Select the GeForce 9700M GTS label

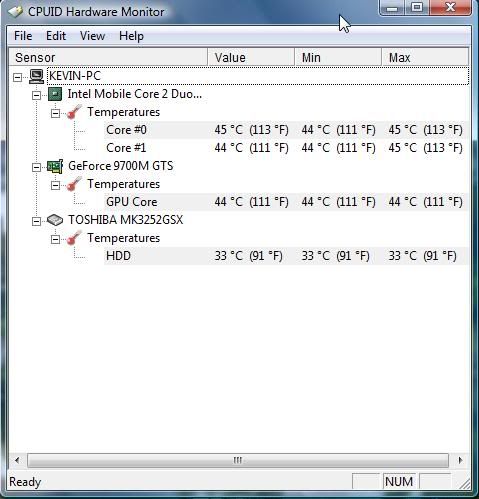(120, 166)
